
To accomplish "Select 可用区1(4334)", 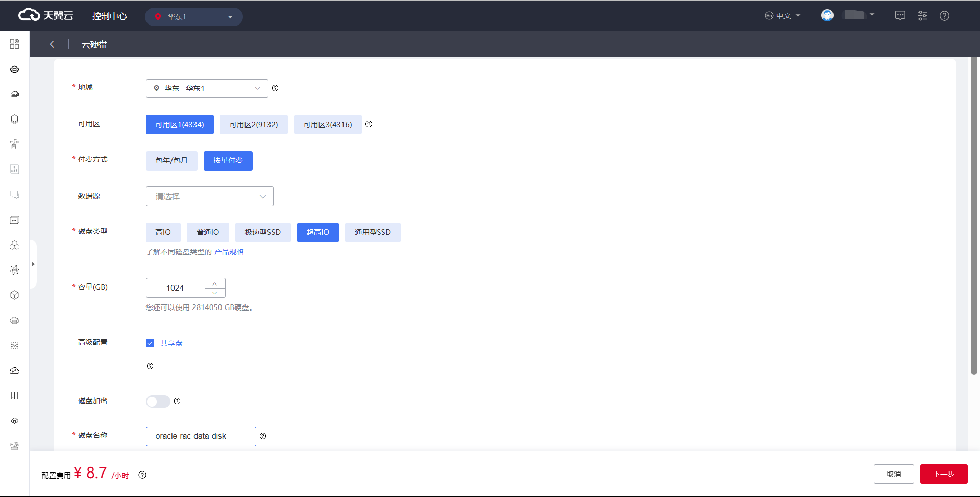I will [180, 125].
